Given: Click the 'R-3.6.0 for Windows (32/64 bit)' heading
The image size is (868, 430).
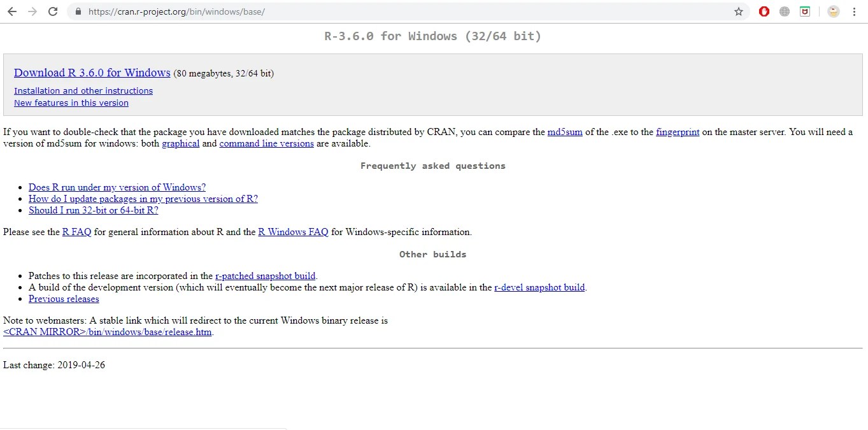Looking at the screenshot, I should coord(433,36).
